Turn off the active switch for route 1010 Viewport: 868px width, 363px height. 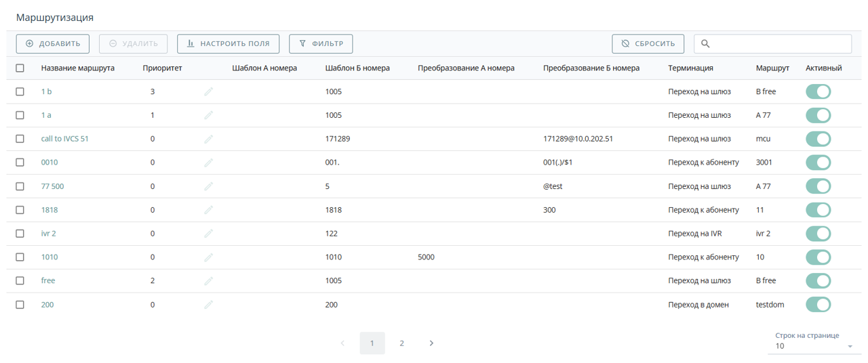[x=818, y=257]
